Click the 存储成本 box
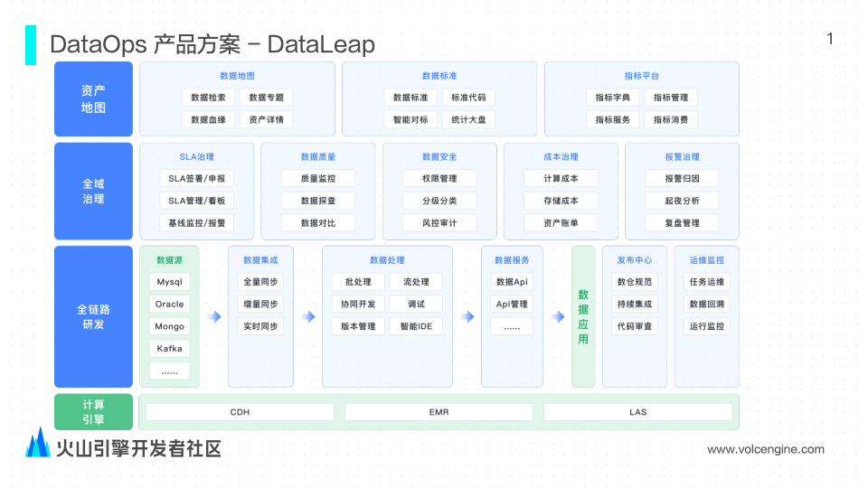The height and width of the screenshot is (488, 868). (561, 201)
